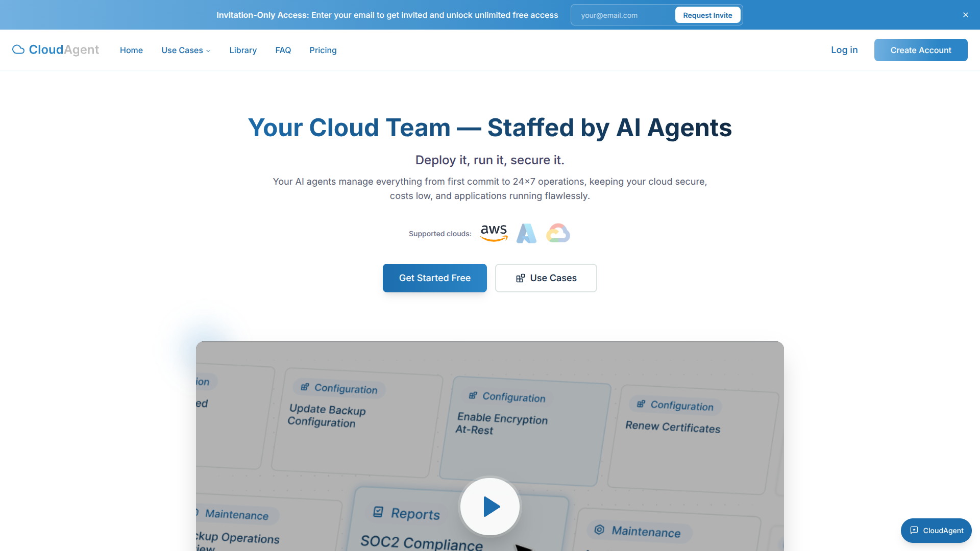
Task: Click the Get Started Free button
Action: pos(434,278)
